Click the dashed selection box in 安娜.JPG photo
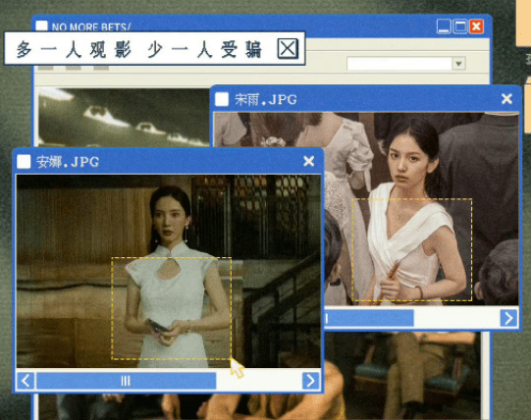Screen dimensions: 531x420 click(x=172, y=308)
